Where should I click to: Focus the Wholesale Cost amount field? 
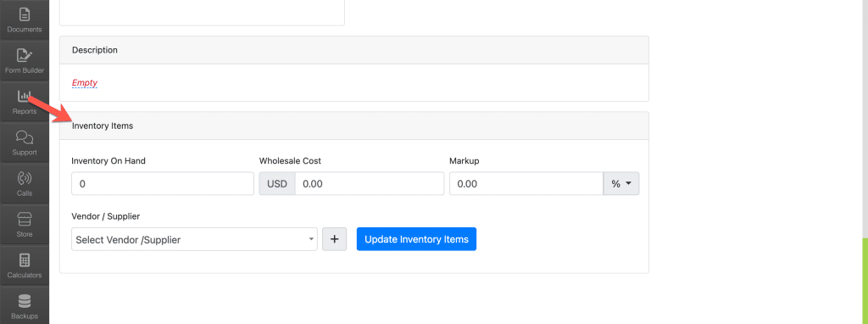[x=370, y=184]
